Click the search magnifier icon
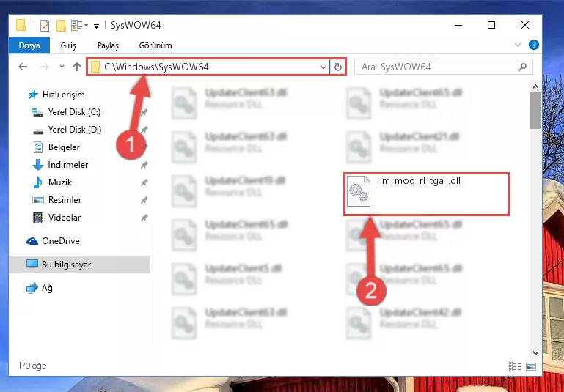The width and height of the screenshot is (564, 392). (x=523, y=67)
